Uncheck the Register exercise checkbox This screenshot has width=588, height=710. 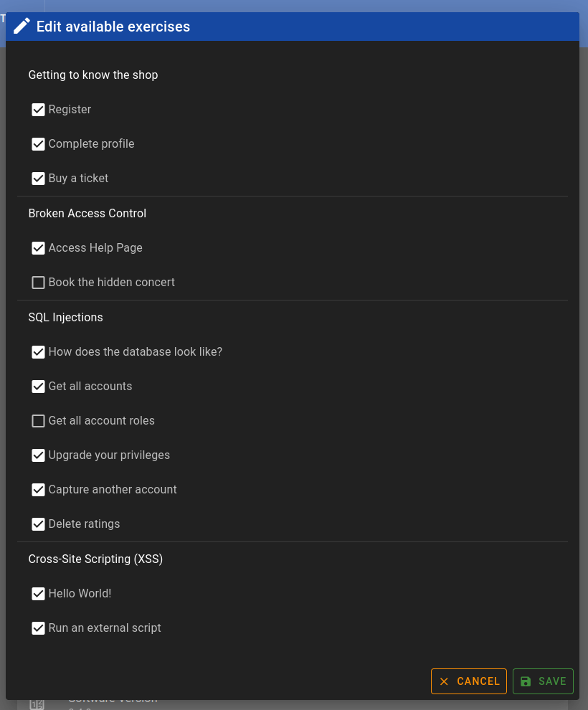(39, 110)
